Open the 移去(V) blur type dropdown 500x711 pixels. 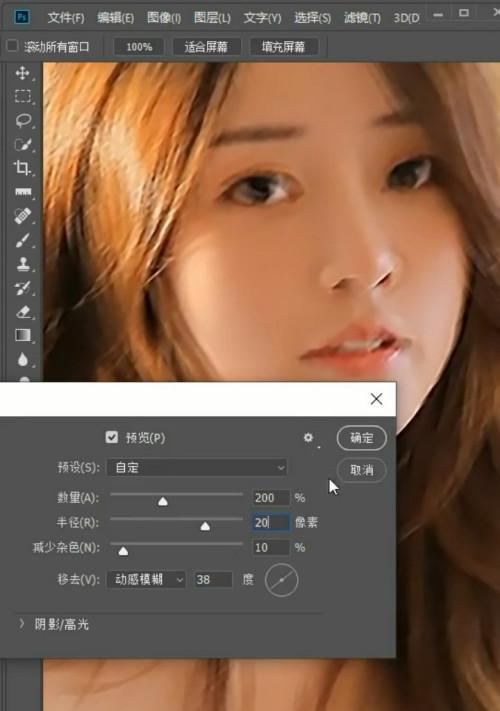point(146,580)
